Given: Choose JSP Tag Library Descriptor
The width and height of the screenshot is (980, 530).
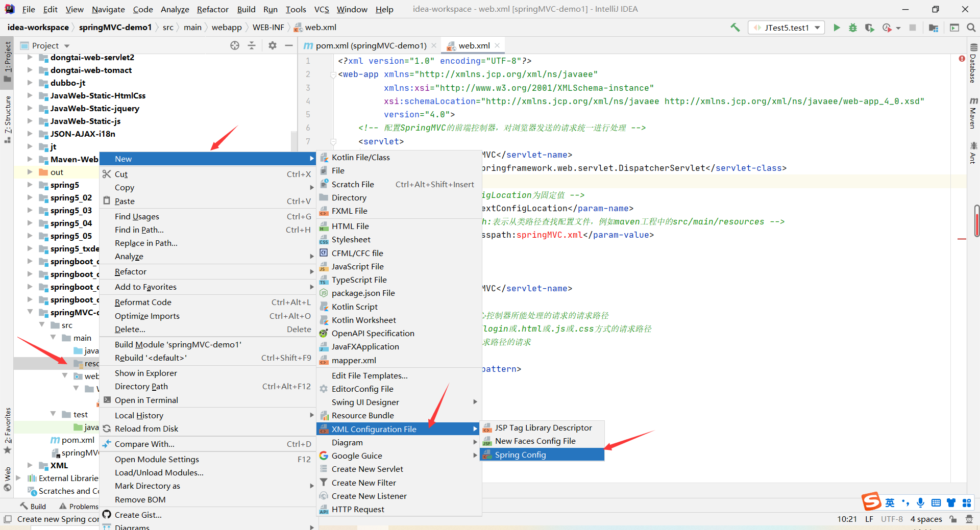Looking at the screenshot, I should [x=543, y=427].
